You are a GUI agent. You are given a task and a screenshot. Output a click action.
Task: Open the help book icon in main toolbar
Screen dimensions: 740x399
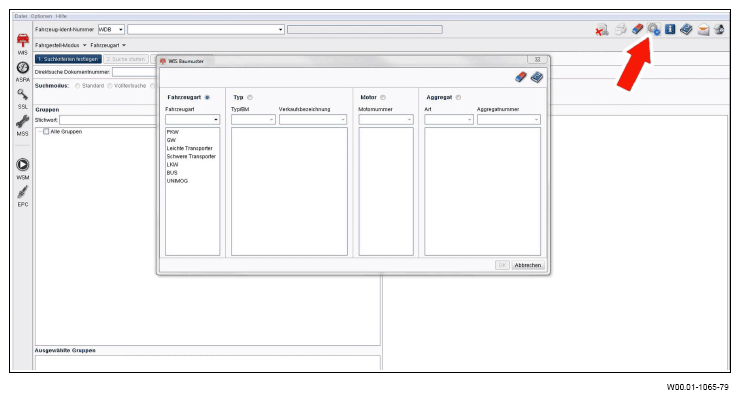click(x=686, y=29)
